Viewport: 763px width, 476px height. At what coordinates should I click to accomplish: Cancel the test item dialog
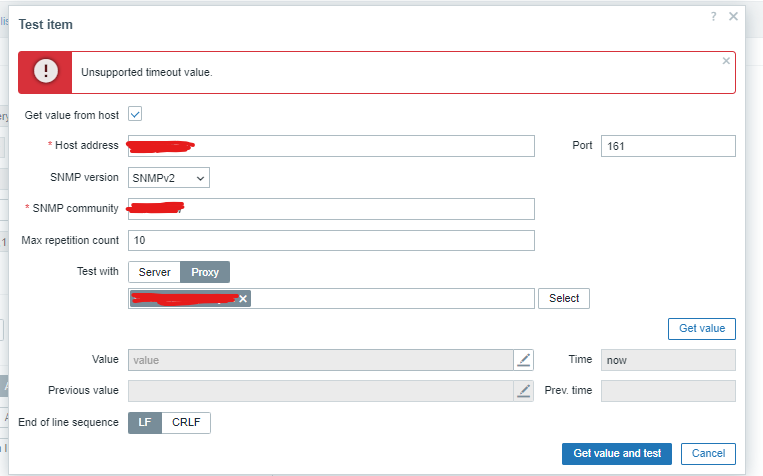[708, 454]
